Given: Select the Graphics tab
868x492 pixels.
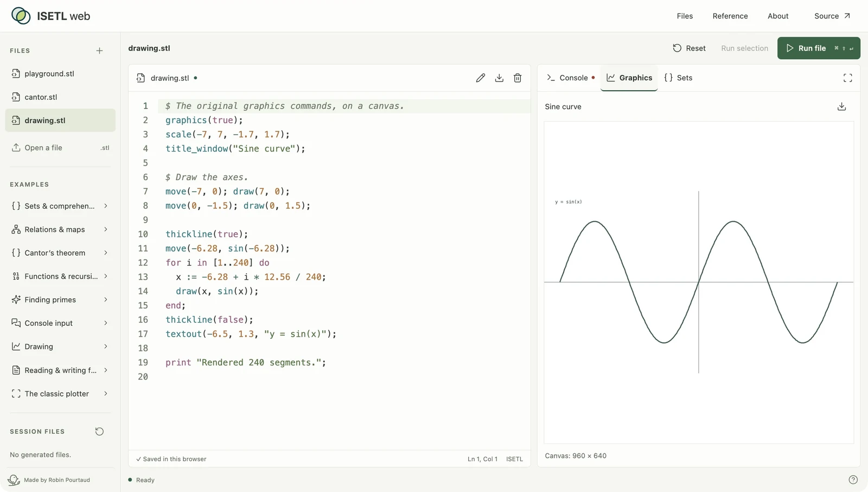Looking at the screenshot, I should [x=629, y=78].
